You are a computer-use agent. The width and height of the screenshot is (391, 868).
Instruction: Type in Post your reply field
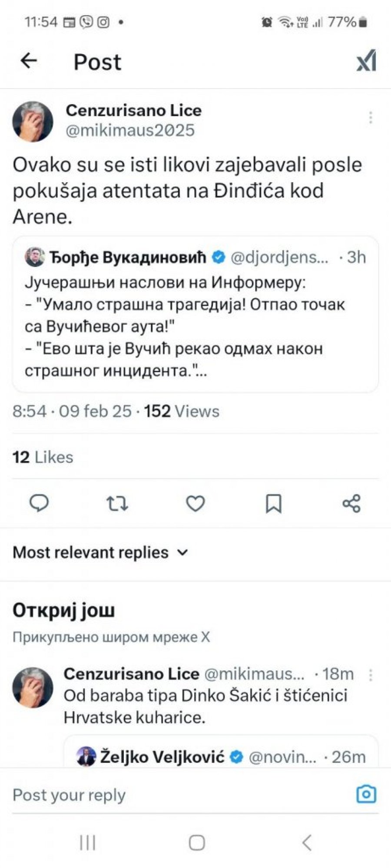pos(174,795)
